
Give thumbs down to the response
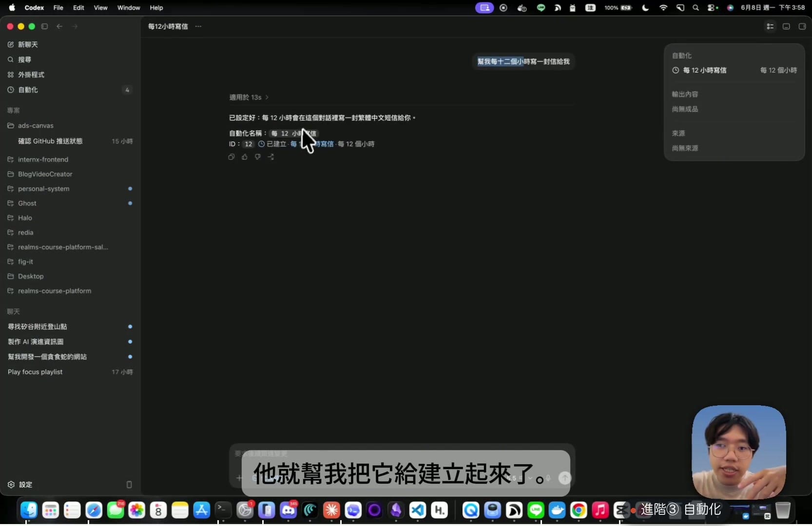[258, 157]
